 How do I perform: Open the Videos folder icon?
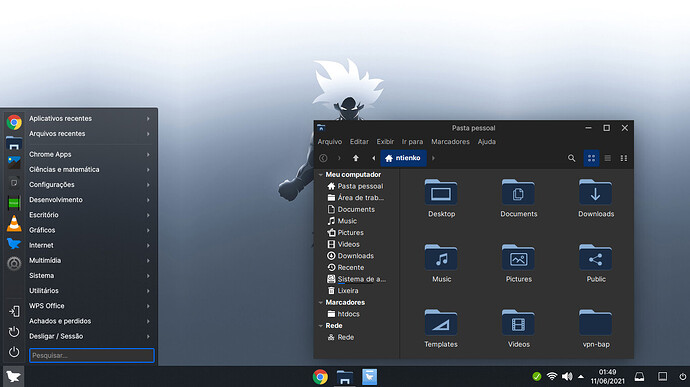(518, 328)
